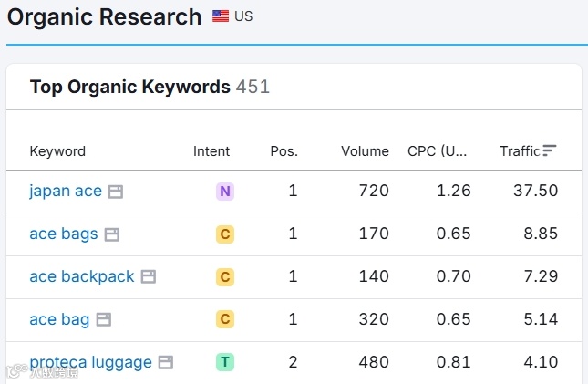Sort by the CPC column header

point(438,151)
